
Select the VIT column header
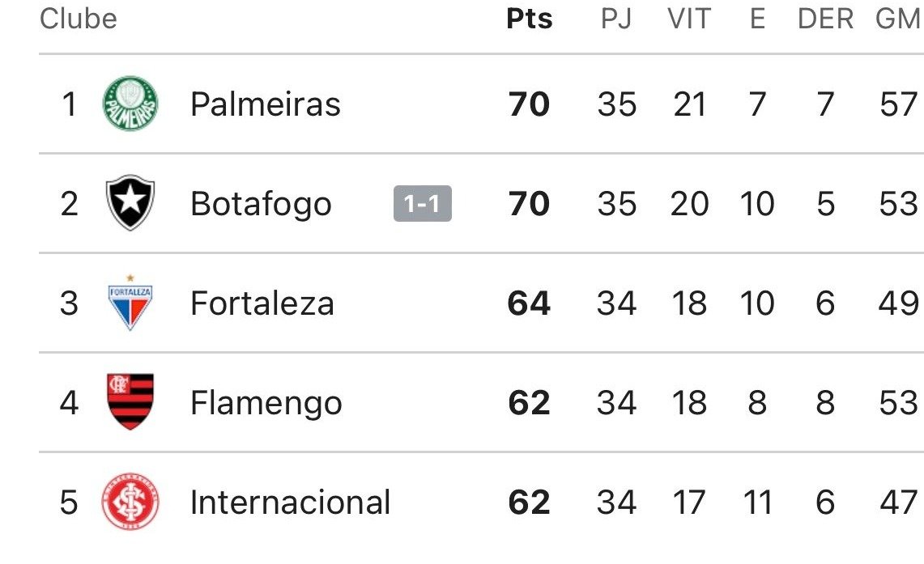click(x=690, y=19)
